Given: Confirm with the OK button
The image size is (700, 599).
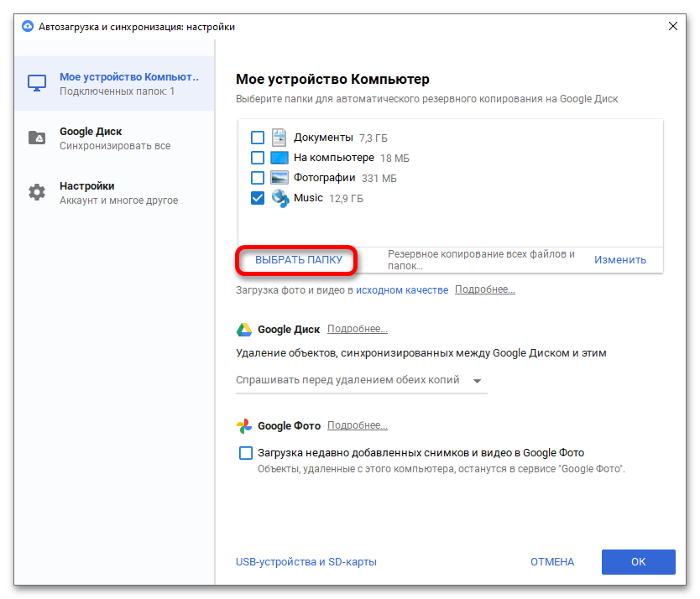Looking at the screenshot, I should [639, 562].
